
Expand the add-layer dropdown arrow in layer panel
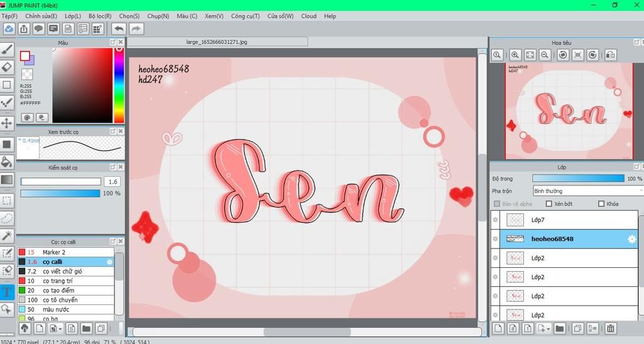pos(548,328)
